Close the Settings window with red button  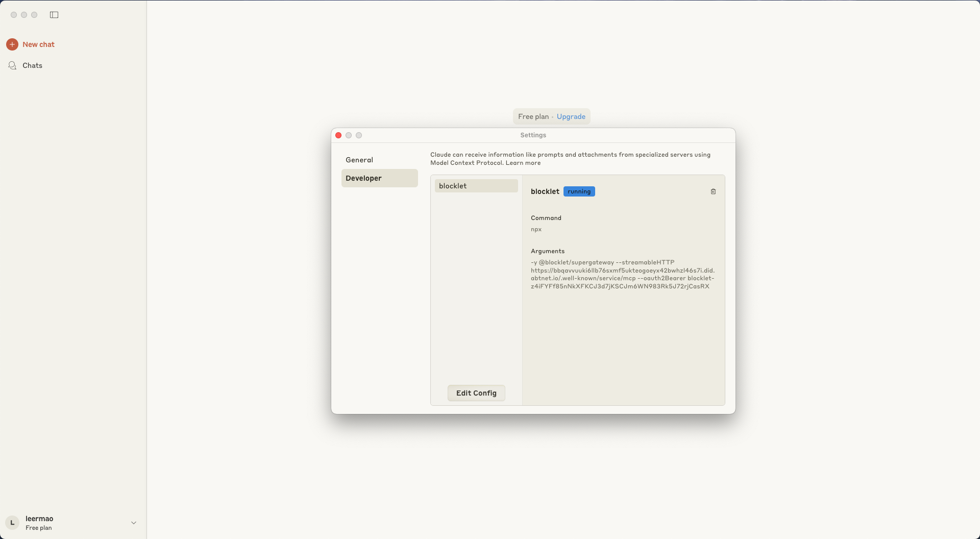tap(338, 135)
